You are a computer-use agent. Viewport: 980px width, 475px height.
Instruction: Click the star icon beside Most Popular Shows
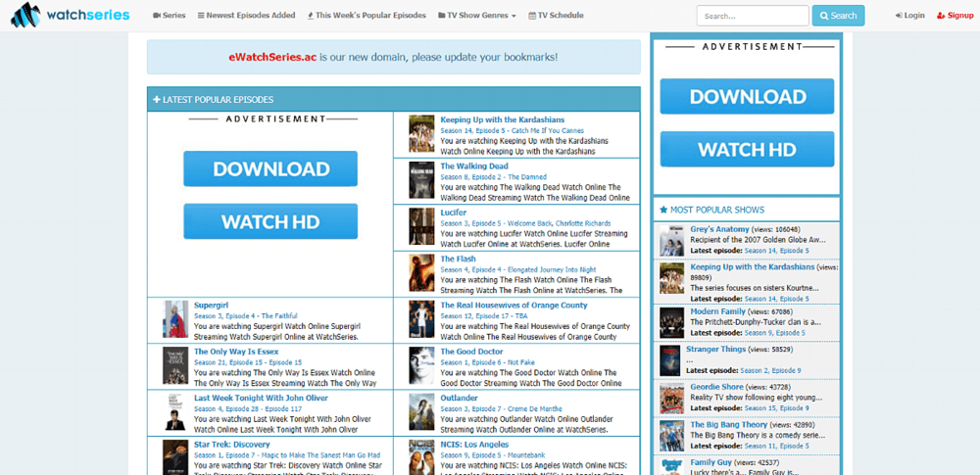663,210
